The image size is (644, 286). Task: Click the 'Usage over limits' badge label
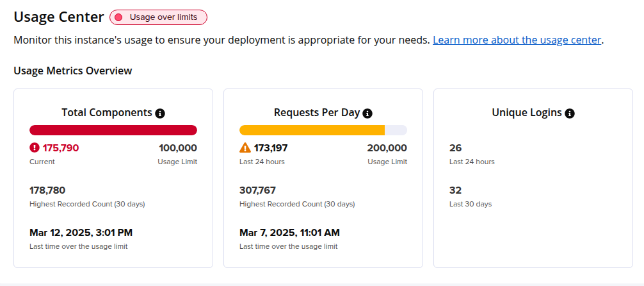[x=164, y=17]
